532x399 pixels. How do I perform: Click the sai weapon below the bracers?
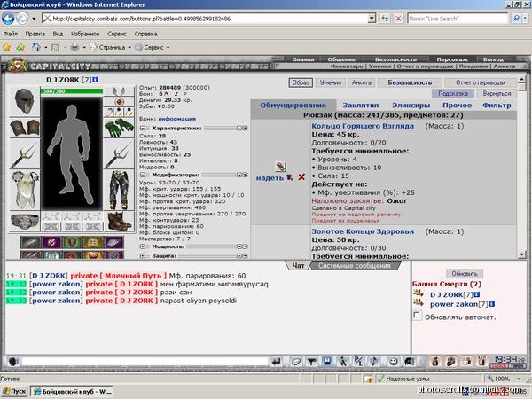(x=25, y=154)
